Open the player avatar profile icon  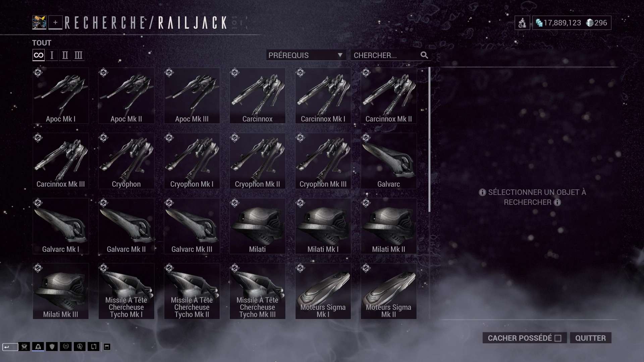(39, 22)
